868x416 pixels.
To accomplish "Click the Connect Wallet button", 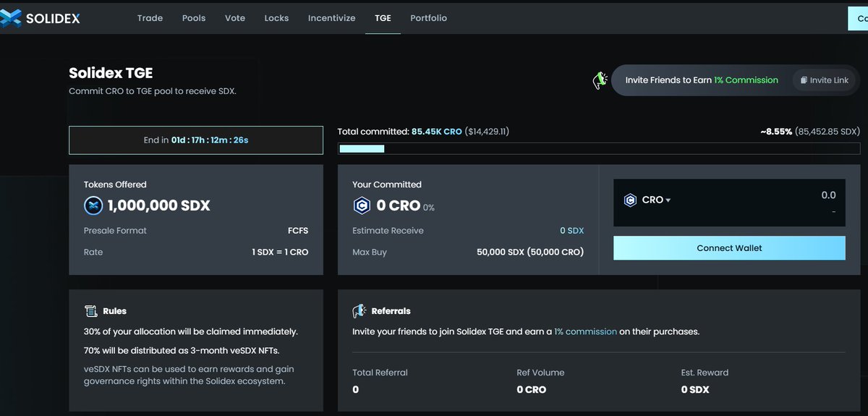I will pyautogui.click(x=729, y=247).
